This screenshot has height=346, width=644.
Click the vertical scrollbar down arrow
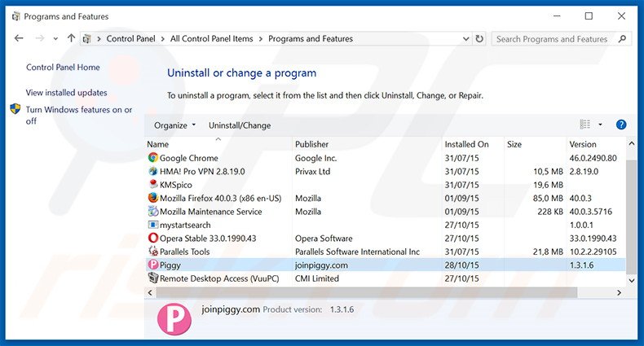[x=632, y=280]
